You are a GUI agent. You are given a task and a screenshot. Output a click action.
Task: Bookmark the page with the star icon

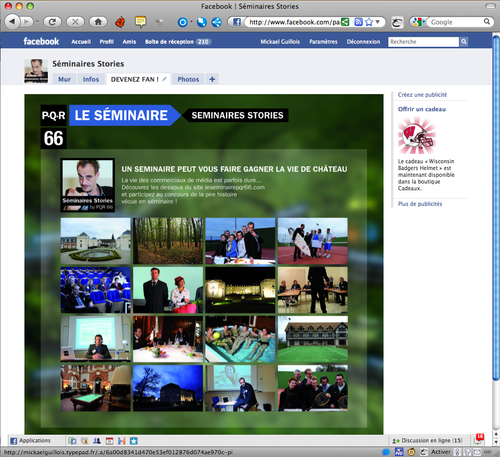(x=369, y=22)
